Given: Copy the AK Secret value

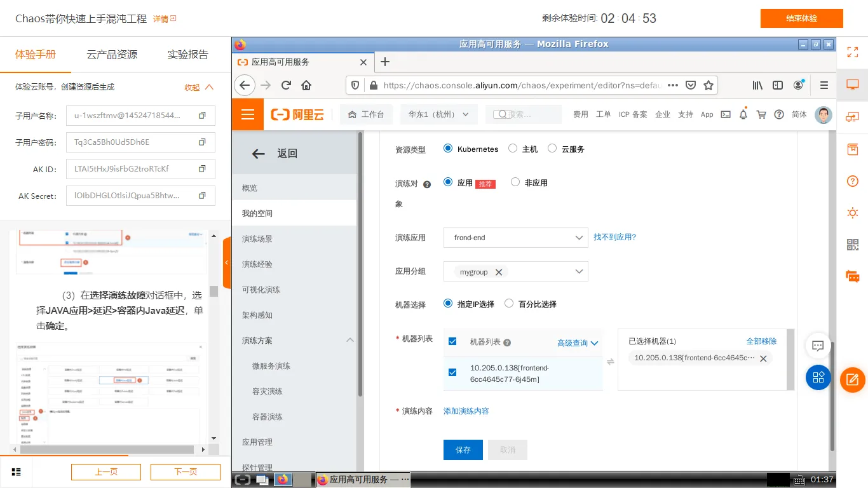Looking at the screenshot, I should pos(202,196).
